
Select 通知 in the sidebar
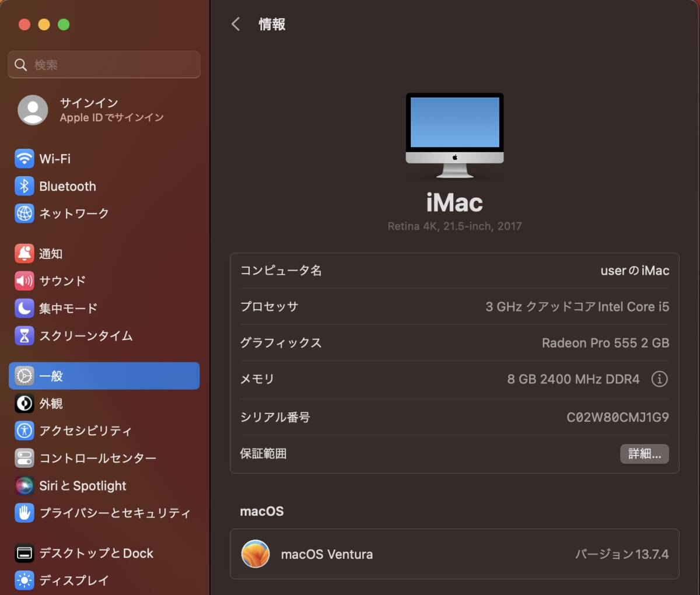[104, 254]
